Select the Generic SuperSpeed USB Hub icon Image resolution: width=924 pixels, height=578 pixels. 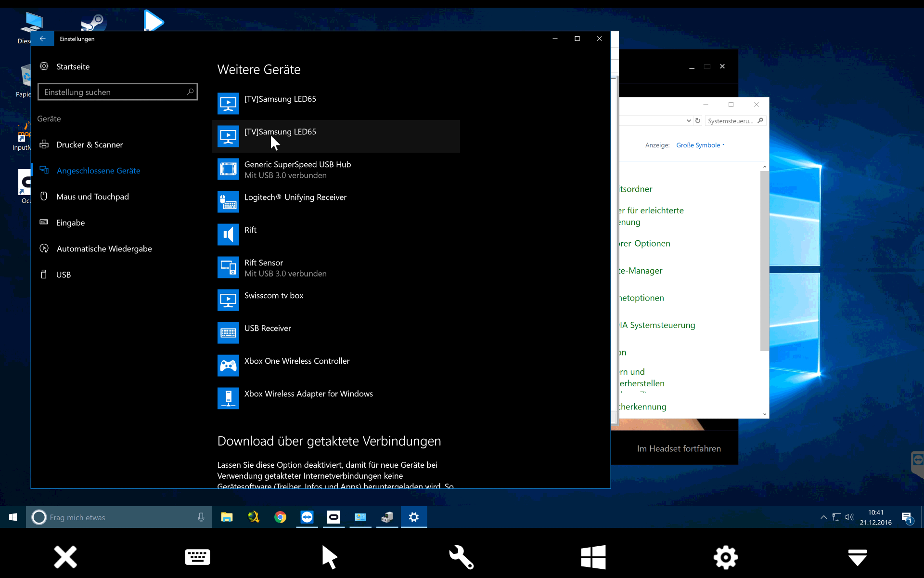coord(228,169)
